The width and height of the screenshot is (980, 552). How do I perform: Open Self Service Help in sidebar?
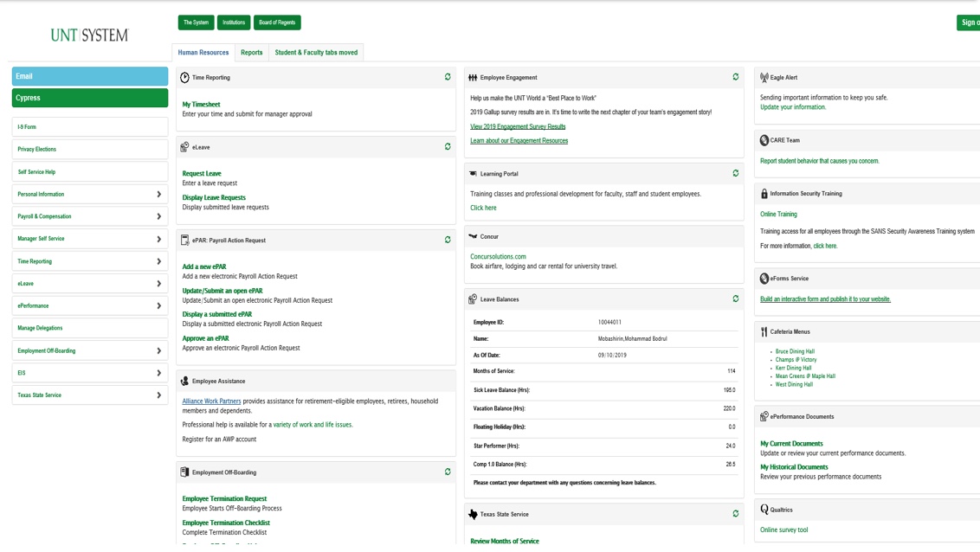pyautogui.click(x=90, y=171)
